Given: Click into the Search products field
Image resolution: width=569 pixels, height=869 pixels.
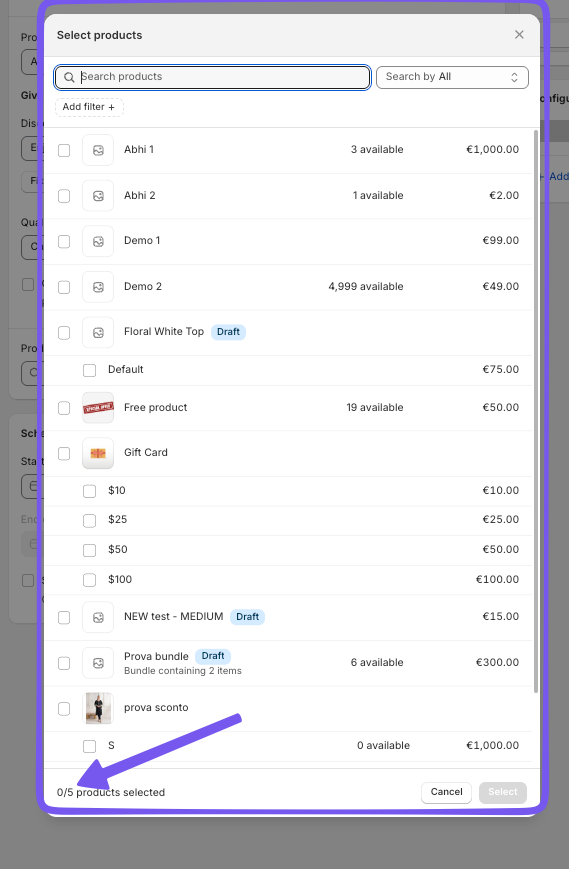Looking at the screenshot, I should 213,77.
